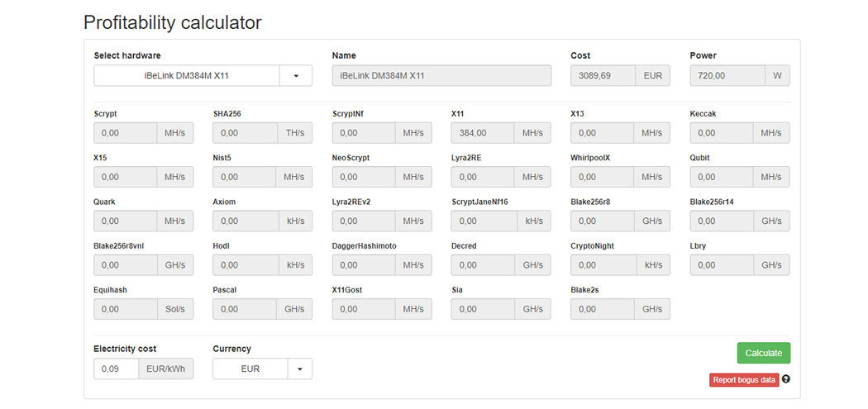
Task: Click the iBeLink DM384M X11 hardware selector
Action: click(187, 76)
